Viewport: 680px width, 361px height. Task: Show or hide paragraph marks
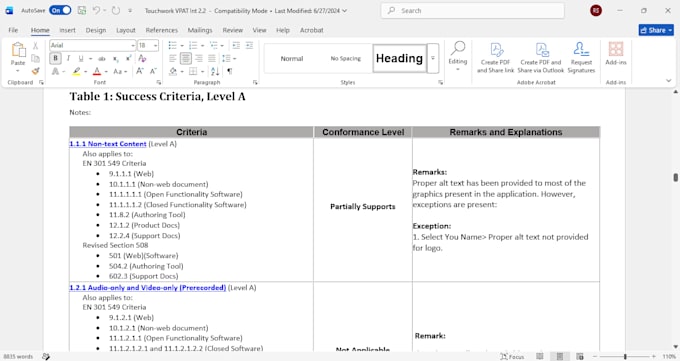[x=229, y=71]
